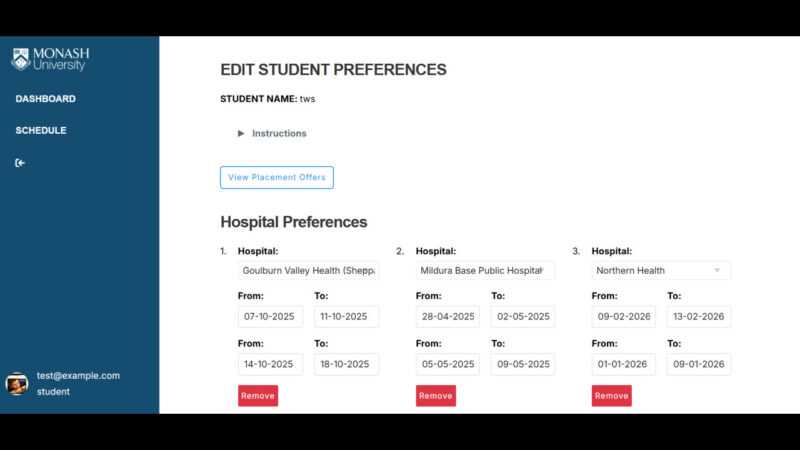The image size is (800, 450).
Task: Click the From date field showing 01-01-2026
Action: pos(623,364)
